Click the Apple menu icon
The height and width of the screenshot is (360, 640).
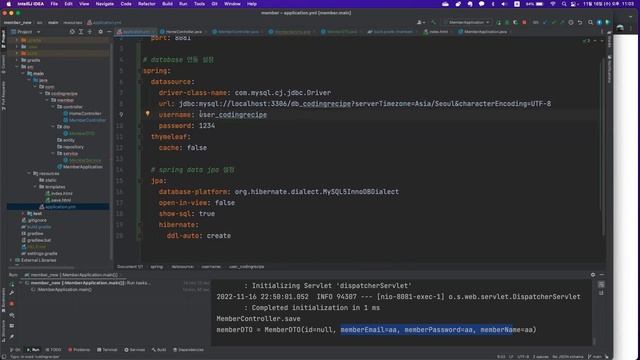[9, 4]
